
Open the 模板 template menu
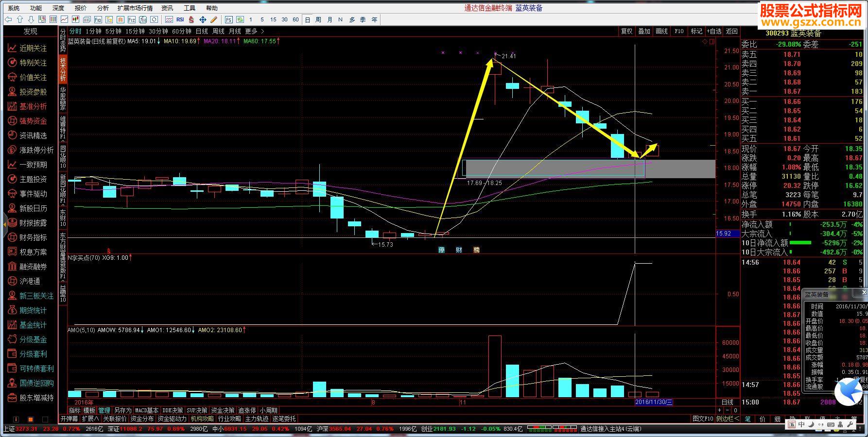tap(89, 410)
